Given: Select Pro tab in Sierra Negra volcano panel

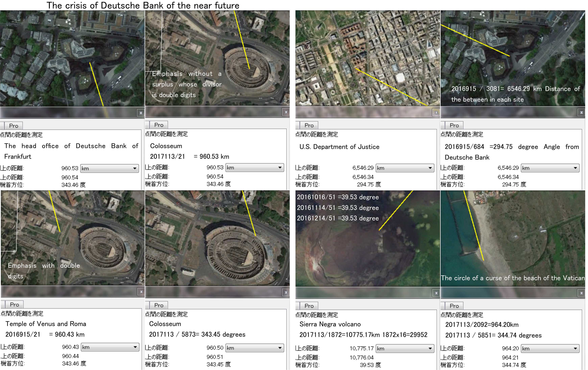Looking at the screenshot, I should [309, 306].
